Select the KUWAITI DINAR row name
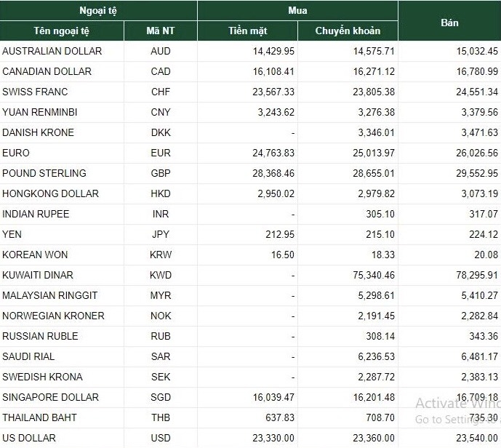This screenshot has width=501, height=448. coord(38,276)
